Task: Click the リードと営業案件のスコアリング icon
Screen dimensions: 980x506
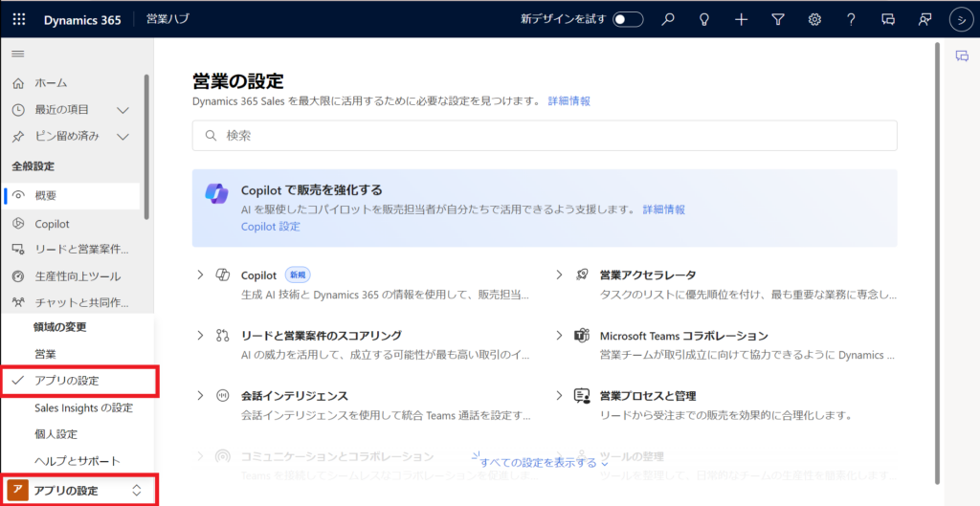Action: click(x=221, y=336)
